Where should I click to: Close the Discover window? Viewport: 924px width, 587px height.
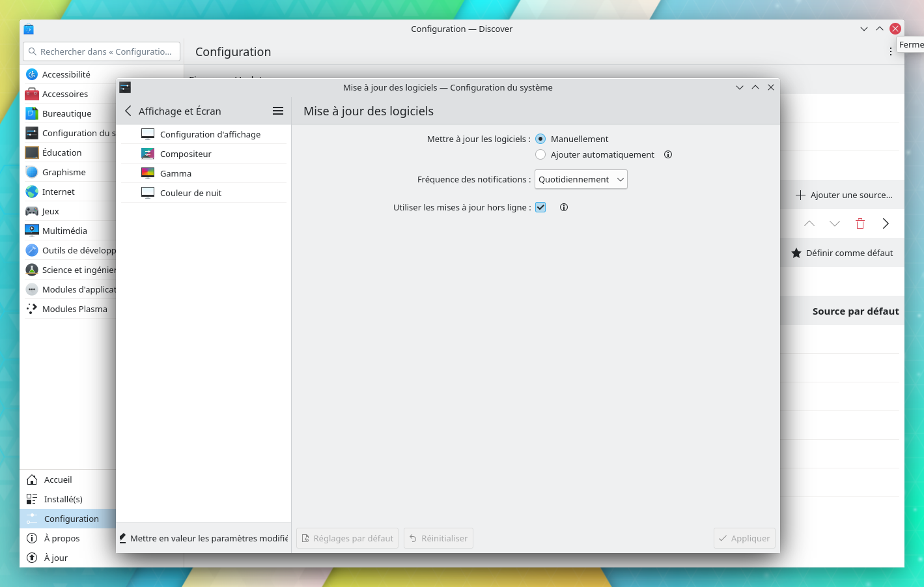click(x=895, y=29)
